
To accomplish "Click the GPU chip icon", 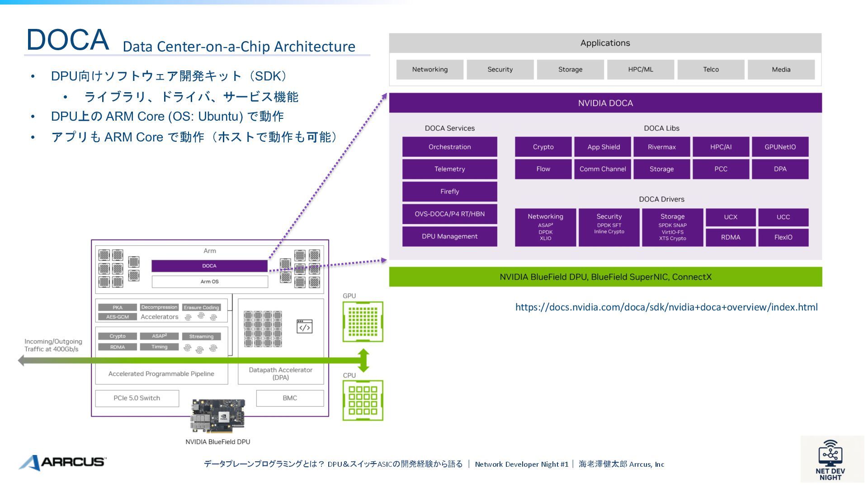I will pyautogui.click(x=363, y=322).
